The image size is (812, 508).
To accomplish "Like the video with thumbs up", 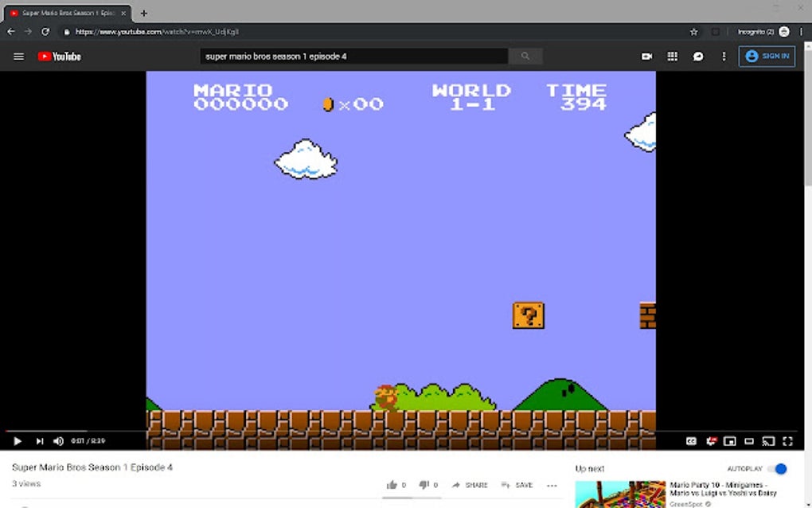I will 396,485.
